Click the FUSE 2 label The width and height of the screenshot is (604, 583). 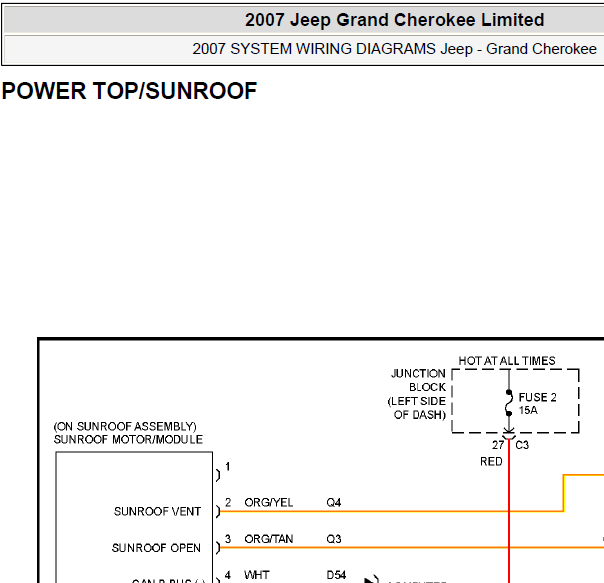tap(537, 397)
